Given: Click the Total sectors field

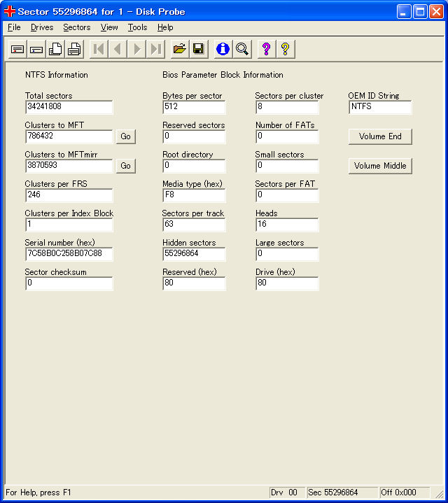Looking at the screenshot, I should [x=69, y=107].
